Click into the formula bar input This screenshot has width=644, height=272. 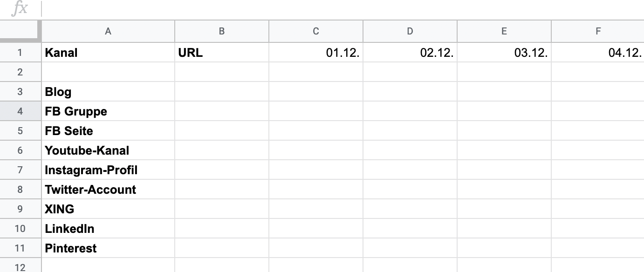(343, 9)
